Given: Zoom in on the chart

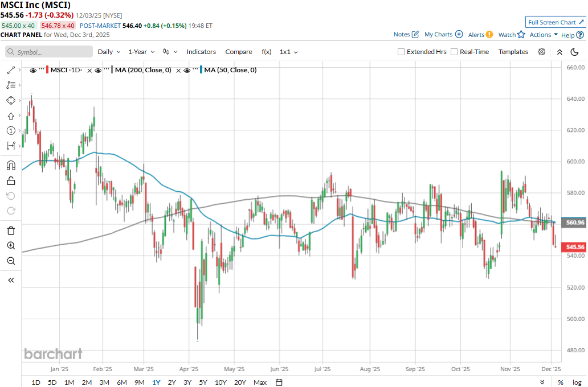Looking at the screenshot, I should coord(10,246).
